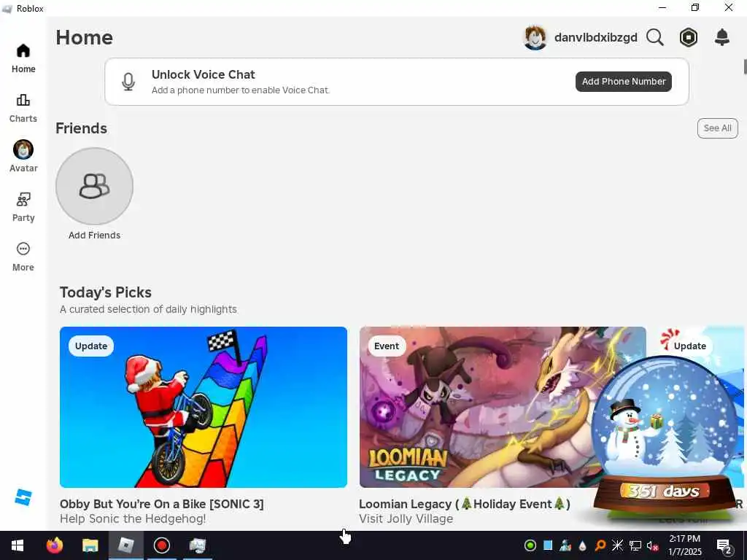Click the green circle tray icon
Viewport: 747px width, 560px height.
tap(530, 545)
